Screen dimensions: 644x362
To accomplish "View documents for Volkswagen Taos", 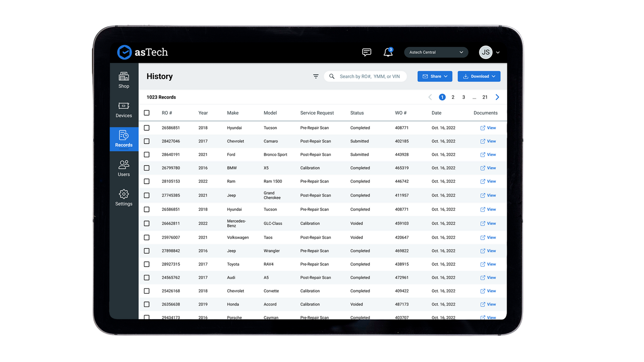I will point(488,238).
